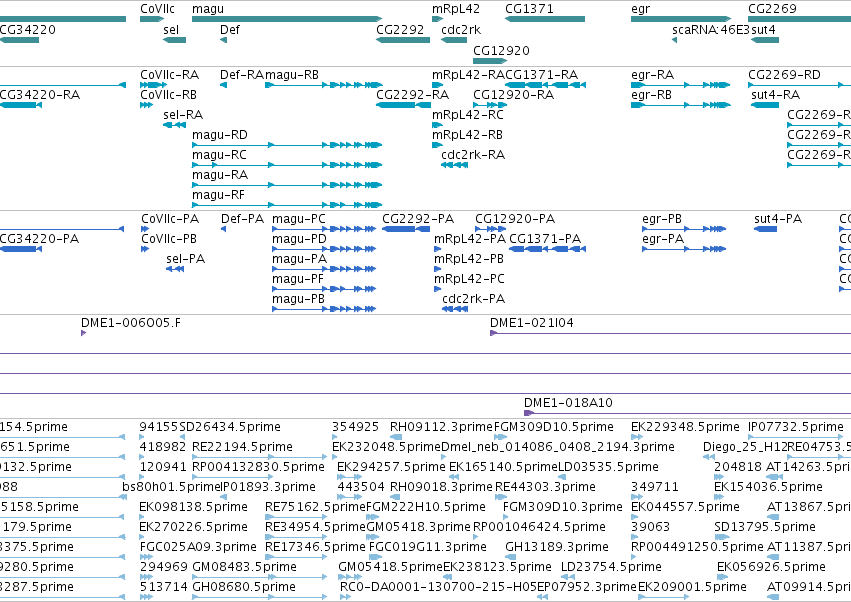851x602 pixels.
Task: Click the sel gene label
Action: pyautogui.click(x=171, y=29)
